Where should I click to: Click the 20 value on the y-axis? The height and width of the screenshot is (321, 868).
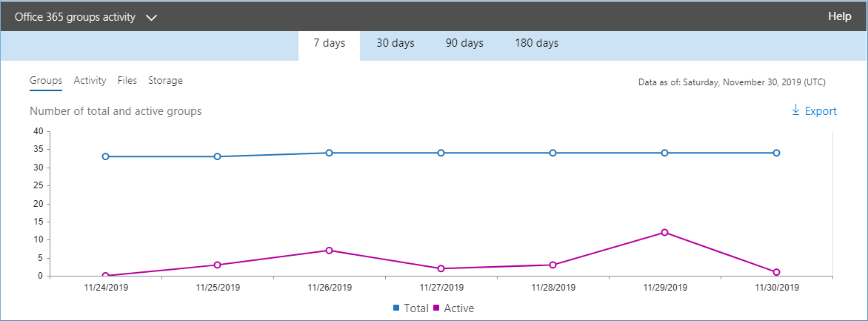pos(39,203)
